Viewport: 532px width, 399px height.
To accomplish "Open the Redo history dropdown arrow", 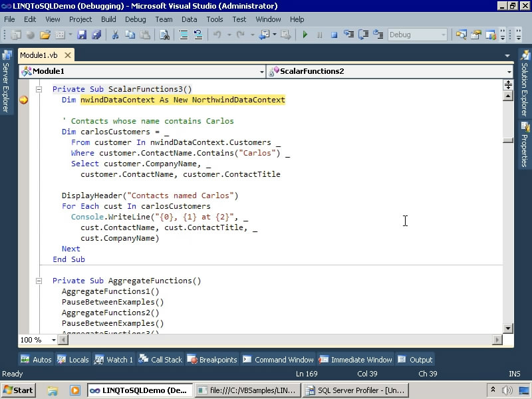I will (252, 35).
